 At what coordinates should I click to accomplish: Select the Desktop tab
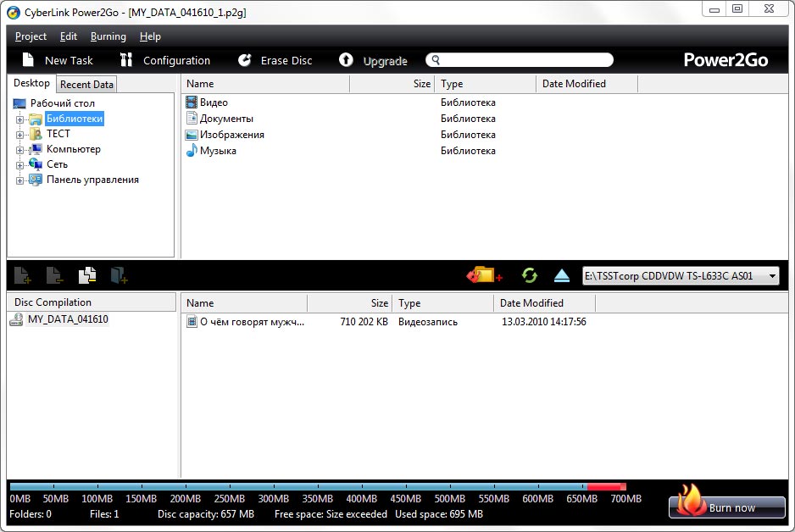31,83
